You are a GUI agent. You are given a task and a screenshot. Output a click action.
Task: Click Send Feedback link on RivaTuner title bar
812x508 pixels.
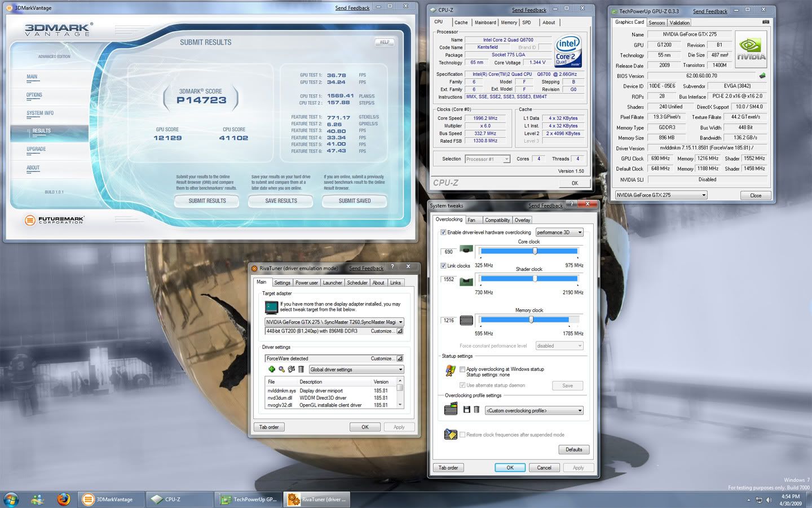366,268
